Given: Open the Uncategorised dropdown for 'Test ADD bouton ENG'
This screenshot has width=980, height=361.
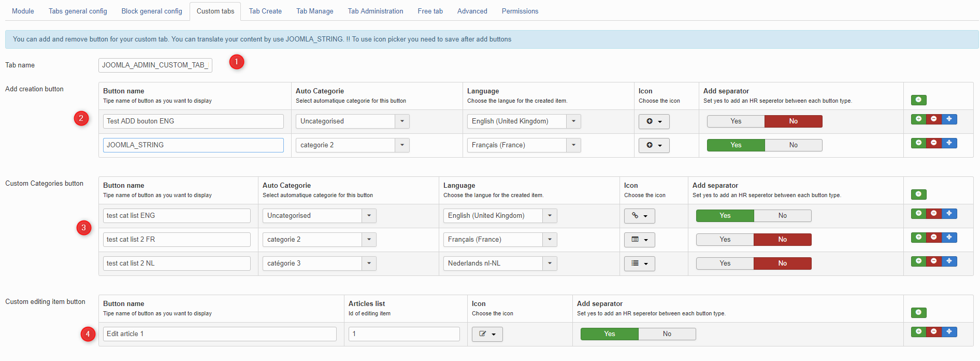Looking at the screenshot, I should point(352,121).
